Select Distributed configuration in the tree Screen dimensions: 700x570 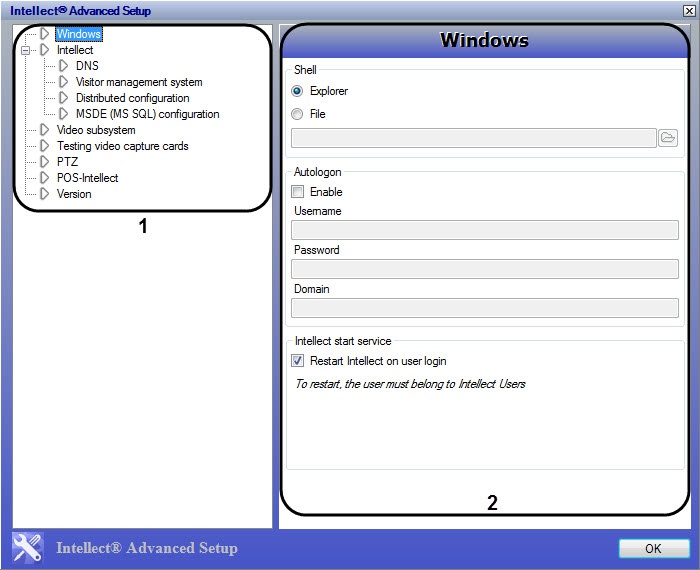132,98
